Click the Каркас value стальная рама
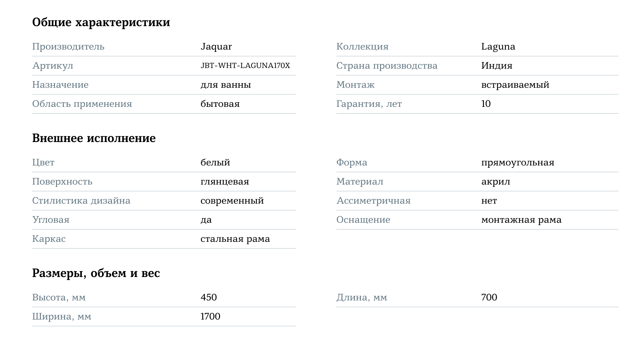Screen dimensions: 644x346 pyautogui.click(x=235, y=239)
